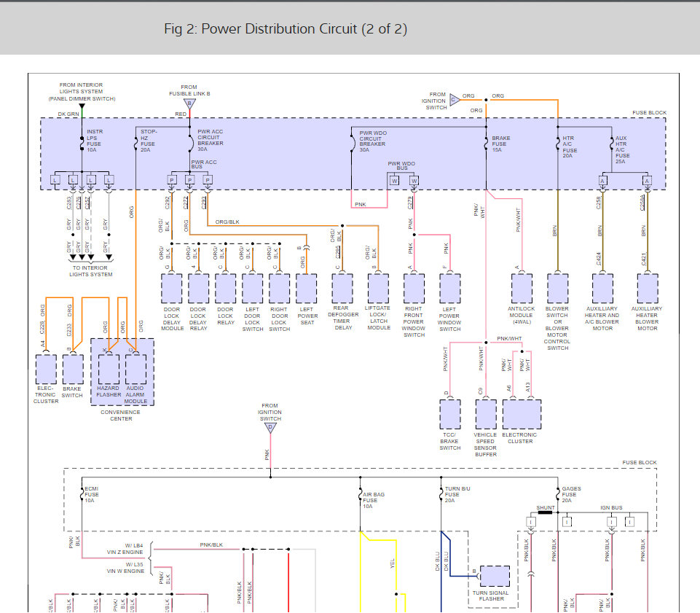
Task: Select the Vehicle Speed Sensor Buffer box
Action: point(485,413)
